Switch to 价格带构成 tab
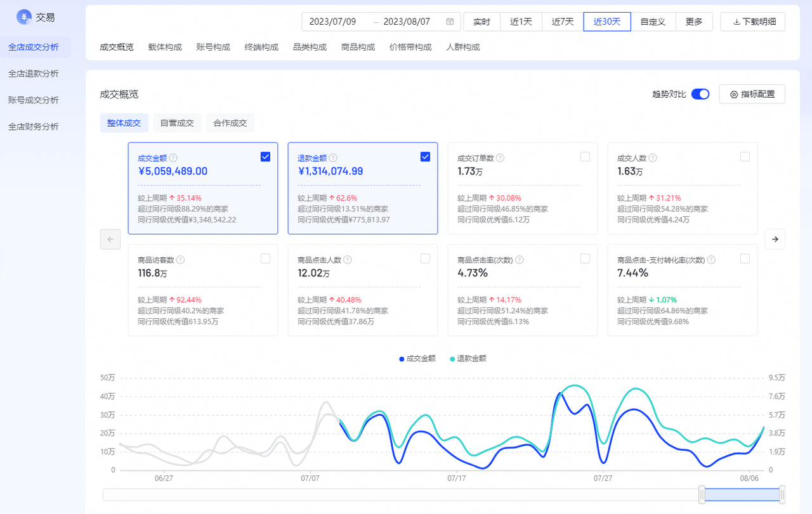This screenshot has width=812, height=514. tap(410, 47)
